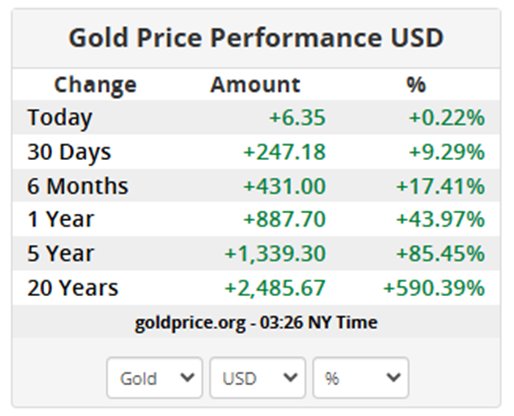
Task: Select the Today row label
Action: tap(60, 118)
